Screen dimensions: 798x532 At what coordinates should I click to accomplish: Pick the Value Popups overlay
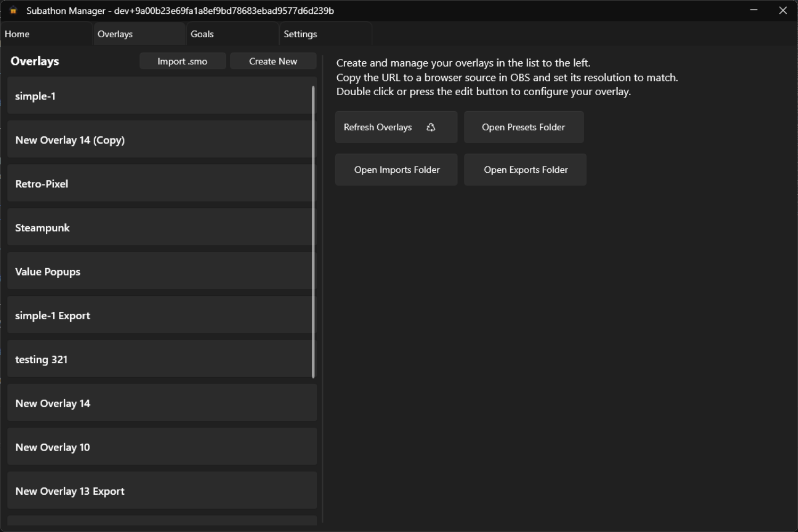tap(160, 271)
